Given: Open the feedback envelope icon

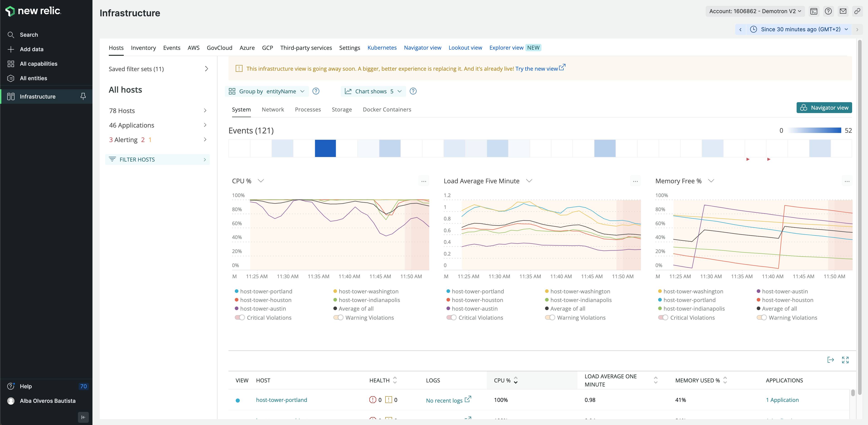Looking at the screenshot, I should point(843,11).
